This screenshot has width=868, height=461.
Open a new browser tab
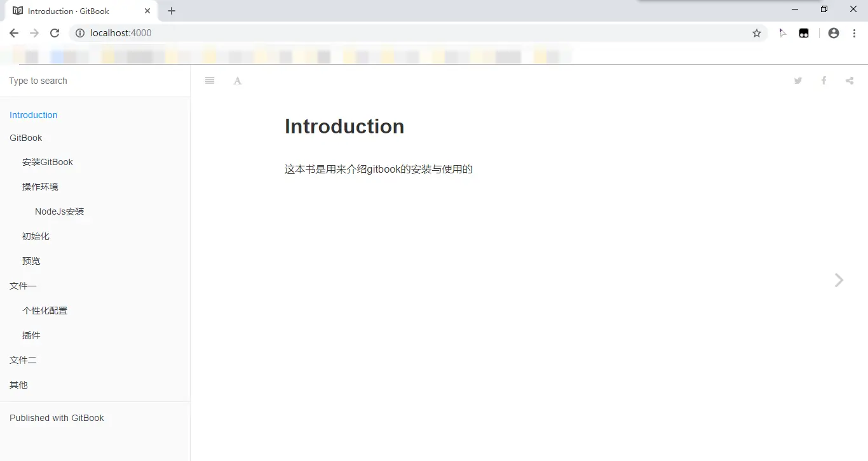[172, 11]
